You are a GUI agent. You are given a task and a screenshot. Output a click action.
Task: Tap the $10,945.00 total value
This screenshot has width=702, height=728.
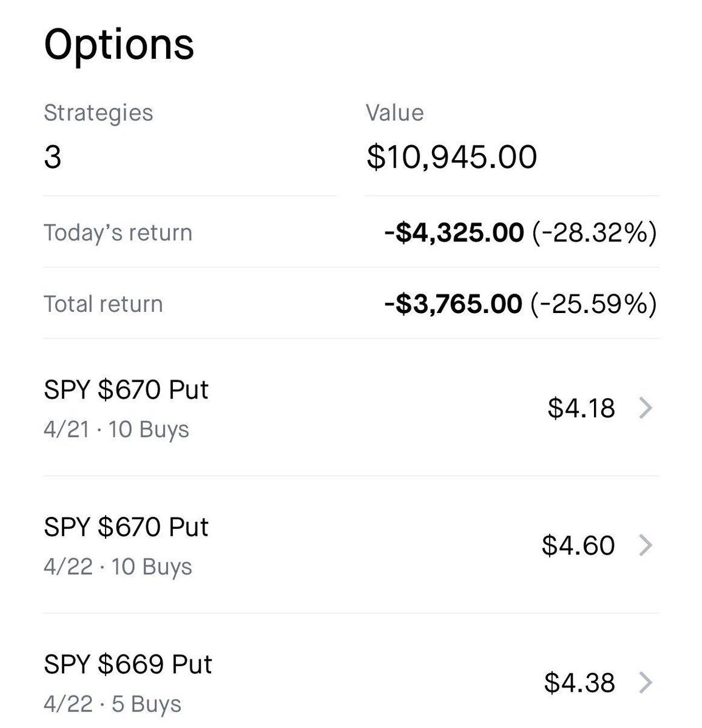point(452,157)
